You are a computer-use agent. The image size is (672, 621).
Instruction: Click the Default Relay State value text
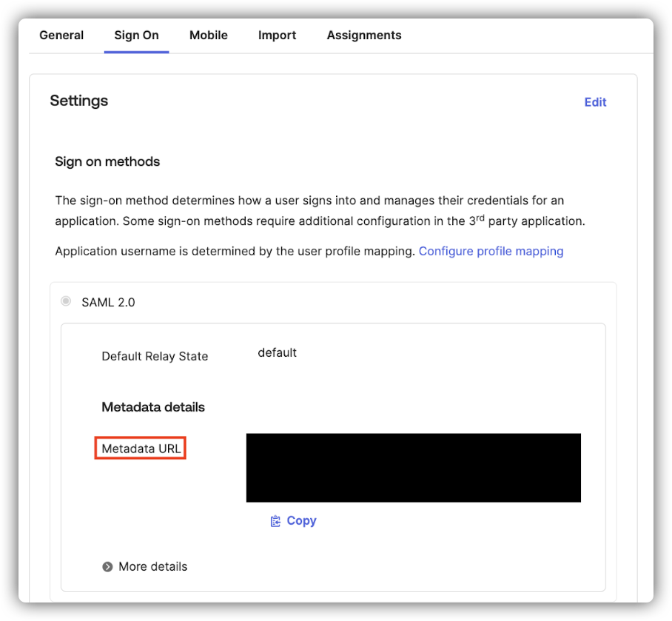click(277, 352)
